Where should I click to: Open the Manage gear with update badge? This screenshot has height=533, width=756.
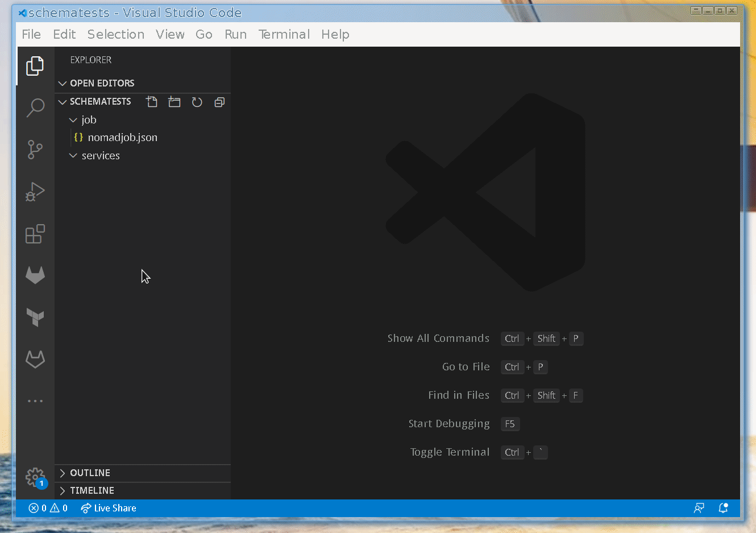tap(35, 477)
